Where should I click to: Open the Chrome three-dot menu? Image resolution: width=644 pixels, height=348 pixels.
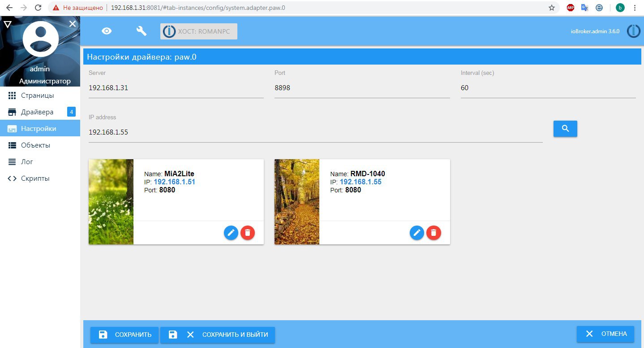point(635,8)
